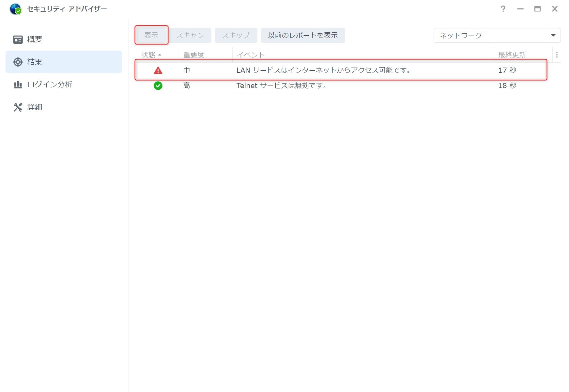
Task: Select the Telnet サービスは無効です row
Action: (x=281, y=86)
